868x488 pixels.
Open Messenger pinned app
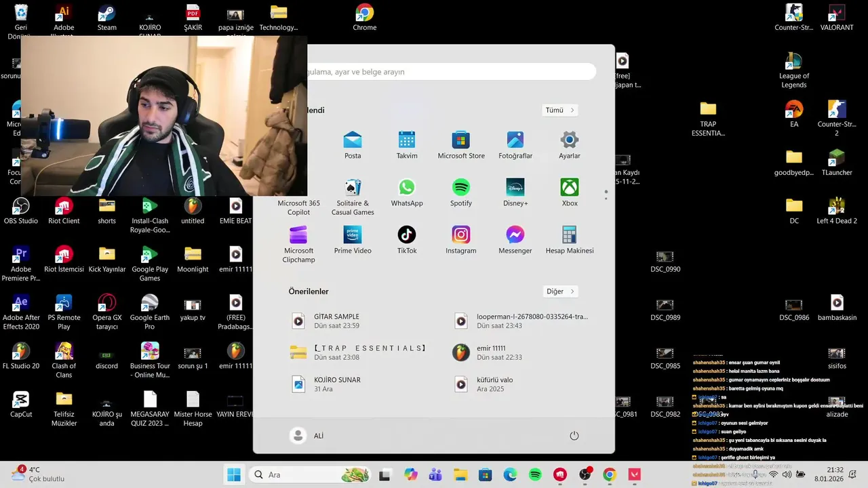(x=515, y=240)
